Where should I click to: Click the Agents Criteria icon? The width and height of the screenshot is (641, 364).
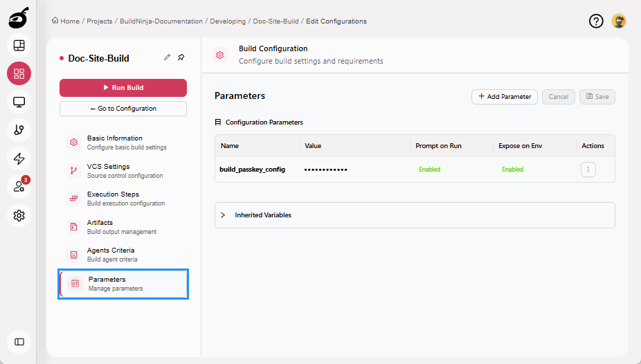pyautogui.click(x=73, y=254)
